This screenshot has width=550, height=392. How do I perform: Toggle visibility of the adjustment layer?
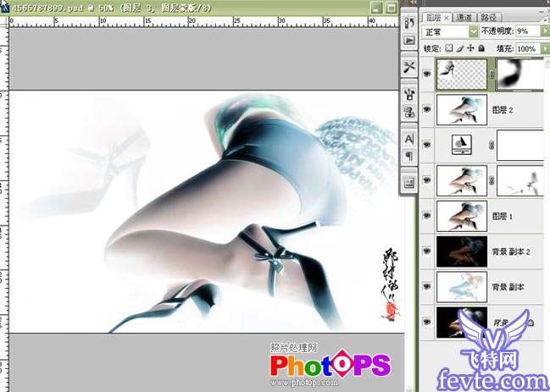(427, 144)
